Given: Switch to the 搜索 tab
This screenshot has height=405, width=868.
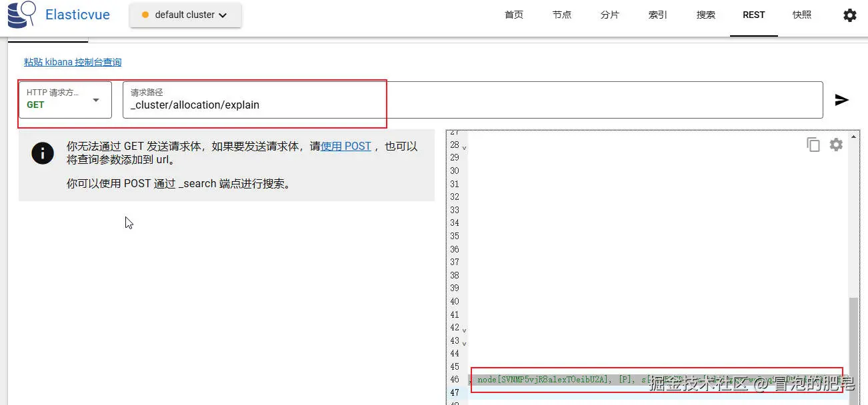Looking at the screenshot, I should 705,15.
